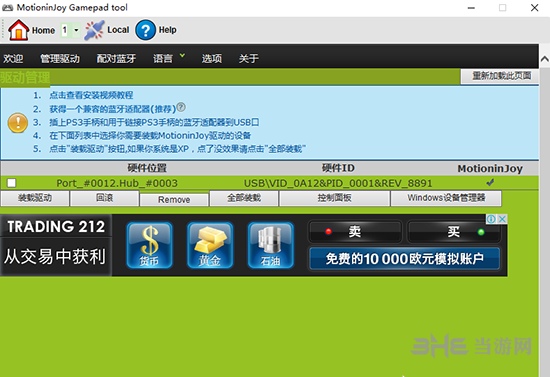
Task: Open link 点击查看安装视频教程
Action: pyautogui.click(x=91, y=95)
